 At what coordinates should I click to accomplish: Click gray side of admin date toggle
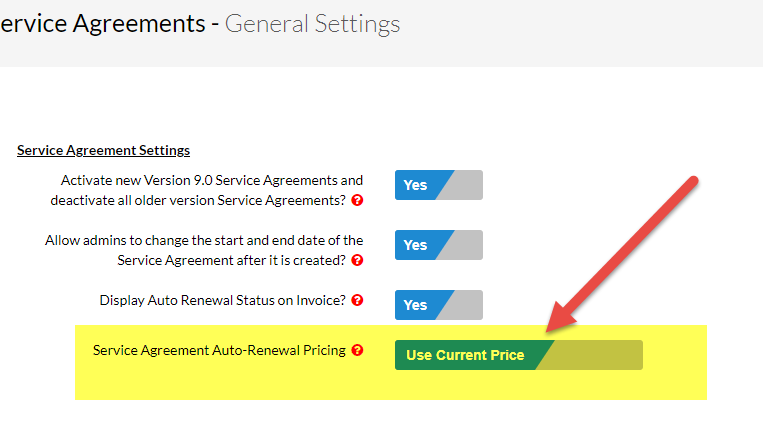tap(464, 245)
